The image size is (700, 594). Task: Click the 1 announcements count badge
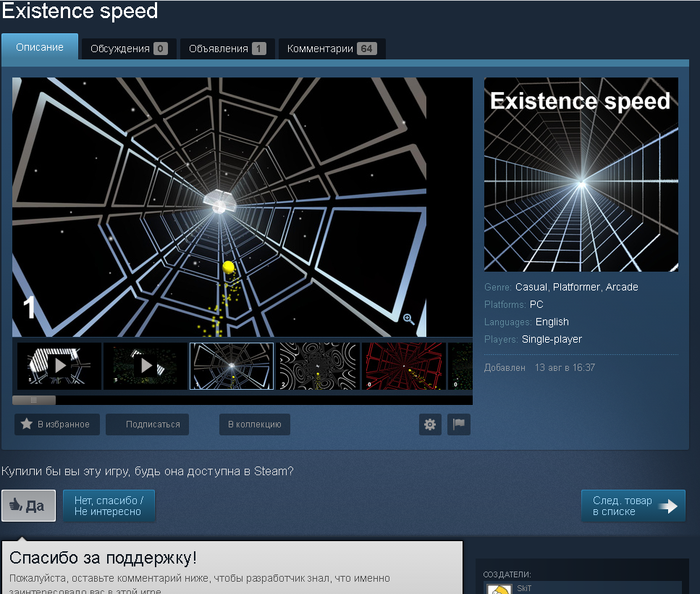tap(259, 49)
